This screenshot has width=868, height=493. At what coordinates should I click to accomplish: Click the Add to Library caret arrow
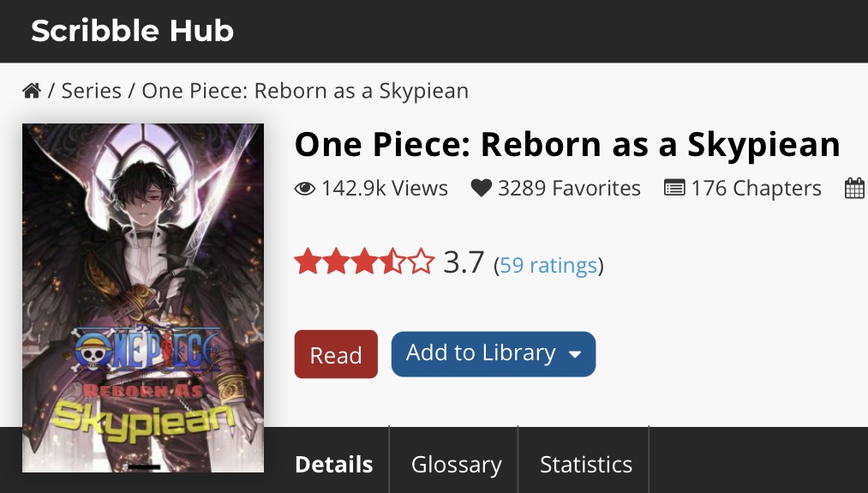[x=575, y=355]
